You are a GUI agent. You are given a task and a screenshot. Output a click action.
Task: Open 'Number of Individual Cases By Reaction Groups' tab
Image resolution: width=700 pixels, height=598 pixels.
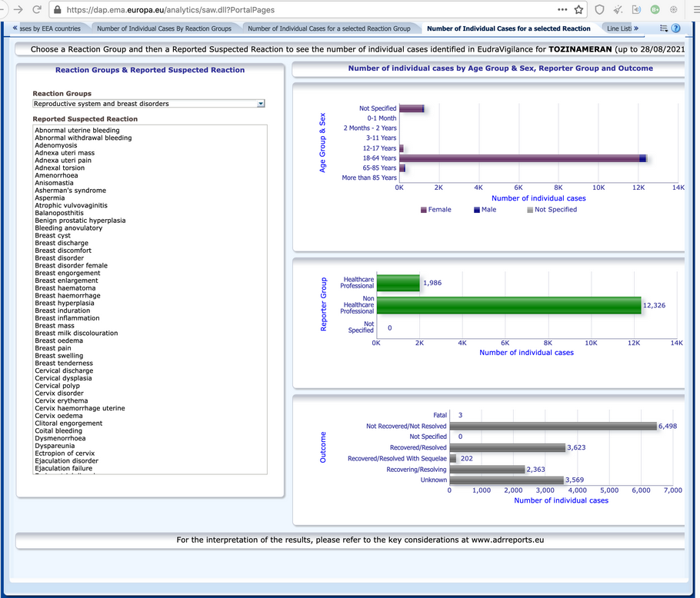click(165, 28)
